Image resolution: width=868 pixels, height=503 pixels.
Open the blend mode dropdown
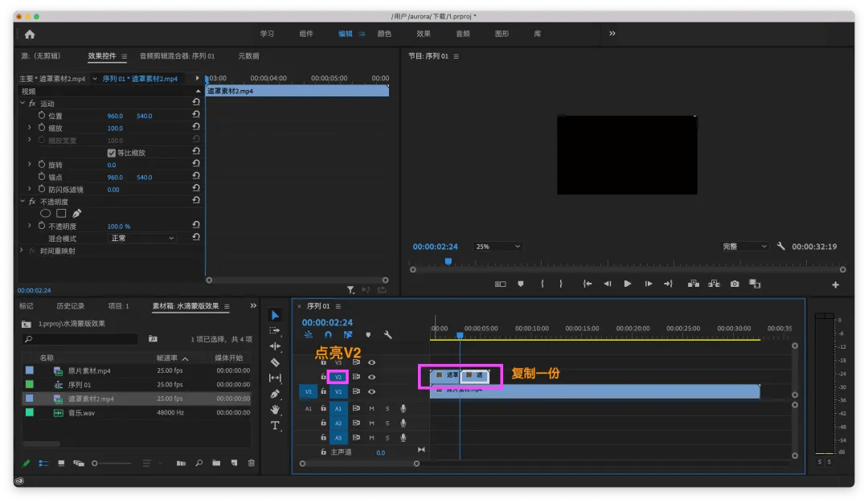coord(142,239)
